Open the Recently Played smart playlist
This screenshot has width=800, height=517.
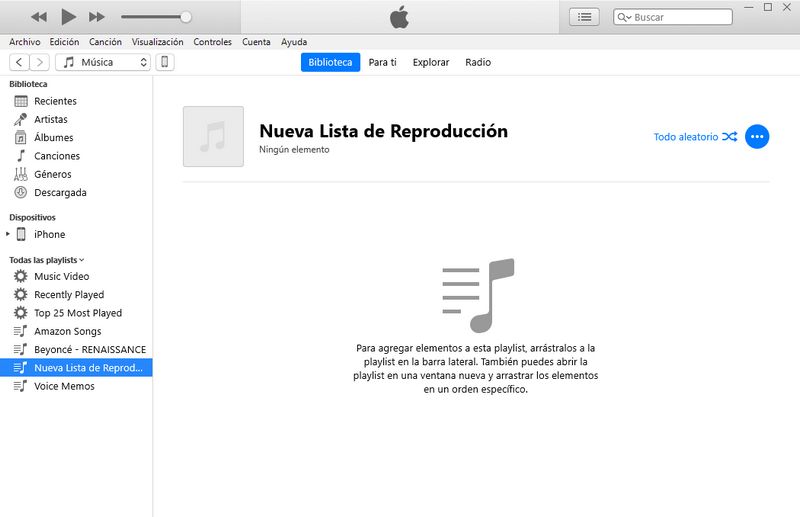[76, 294]
